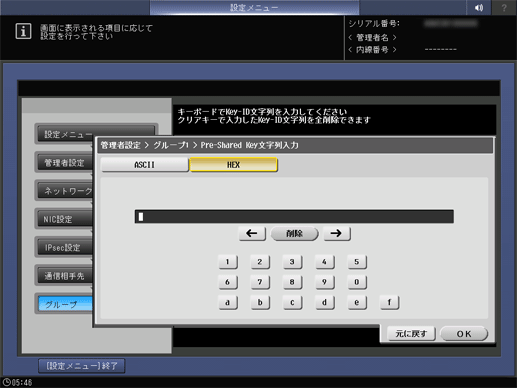The width and height of the screenshot is (517, 388).
Task: Tap the 9 key
Action: (x=325, y=282)
